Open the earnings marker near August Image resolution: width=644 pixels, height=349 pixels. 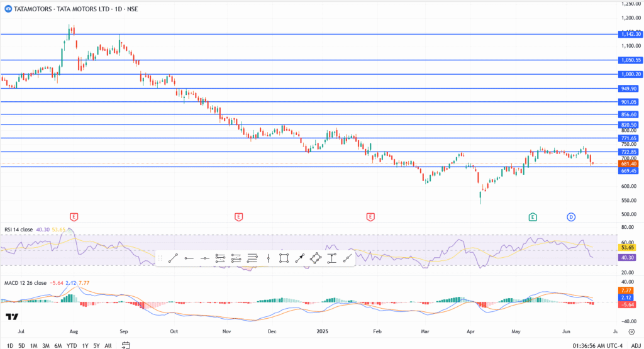pos(74,217)
